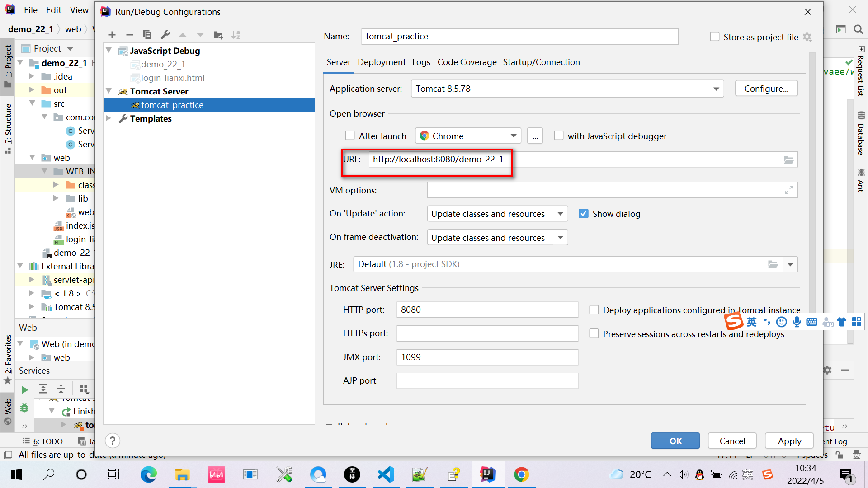Image resolution: width=868 pixels, height=488 pixels.
Task: Click the Name input field
Action: (x=519, y=37)
